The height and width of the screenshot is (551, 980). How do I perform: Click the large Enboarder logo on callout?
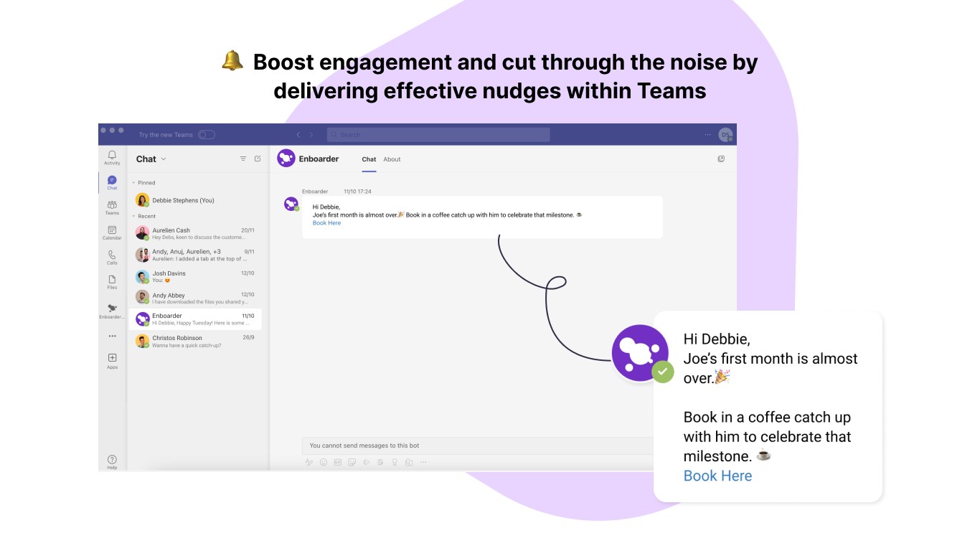click(x=640, y=353)
